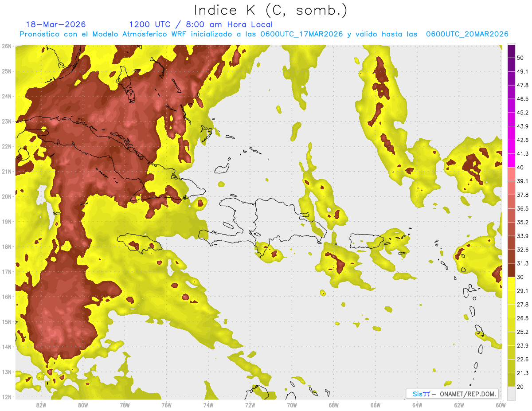Screen dimensions: 532x411
Task: Click the 25N latitude axis label
Action: click(x=6, y=71)
